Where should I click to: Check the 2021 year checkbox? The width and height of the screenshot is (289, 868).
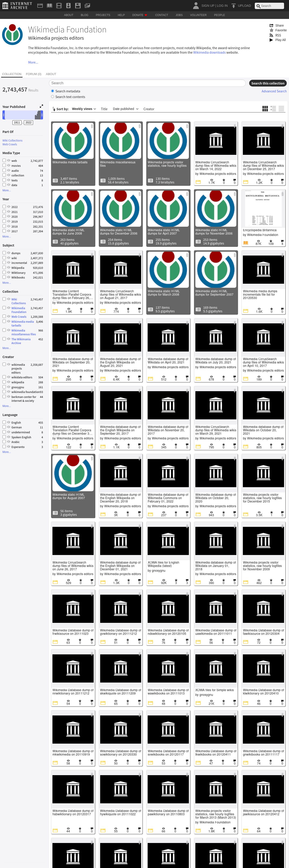point(4,212)
